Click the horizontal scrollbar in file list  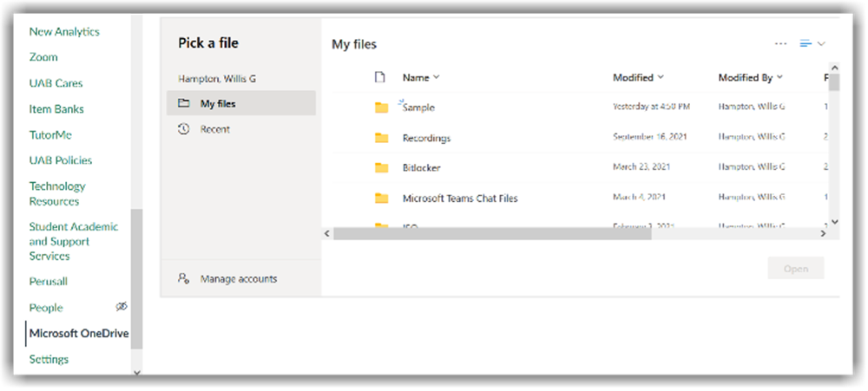tap(492, 234)
